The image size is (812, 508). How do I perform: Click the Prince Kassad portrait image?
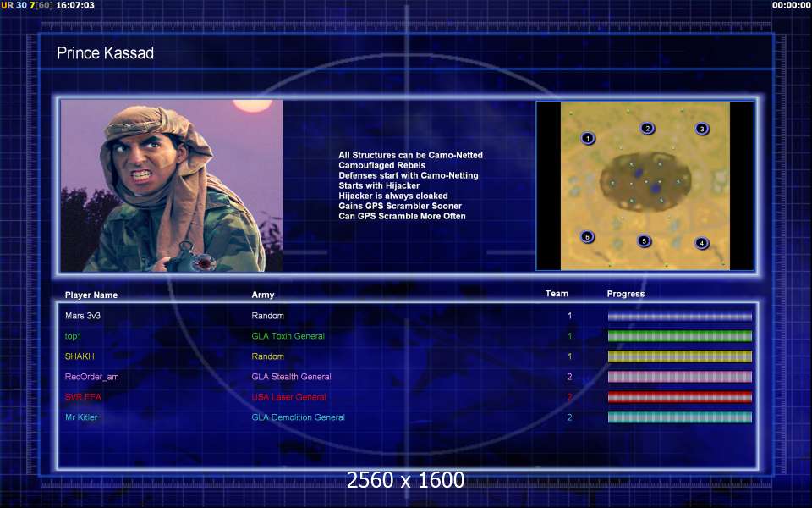pos(172,185)
